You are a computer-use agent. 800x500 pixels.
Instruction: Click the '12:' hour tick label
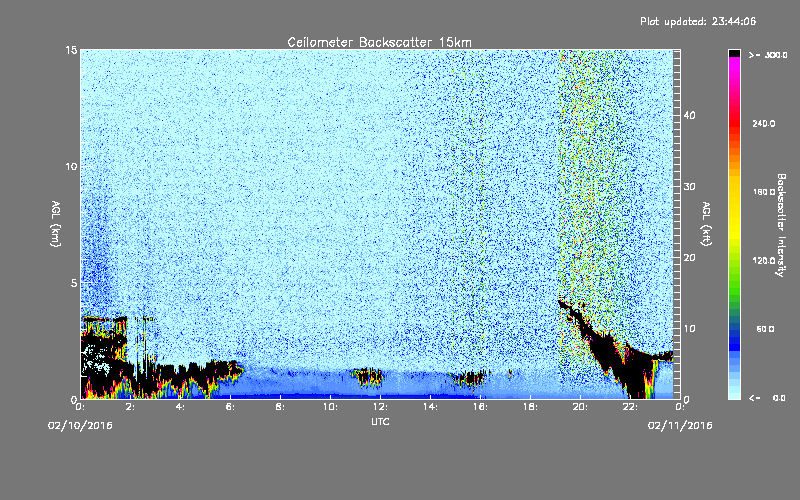tap(380, 407)
